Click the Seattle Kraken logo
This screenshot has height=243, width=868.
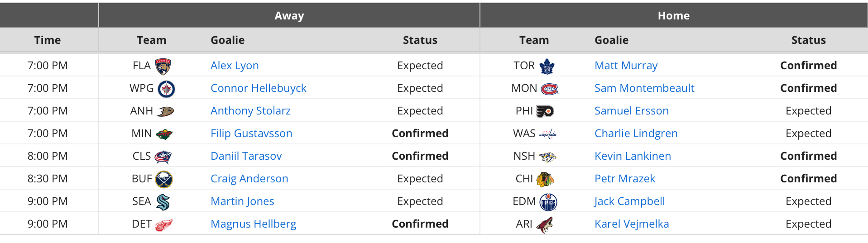point(163,202)
